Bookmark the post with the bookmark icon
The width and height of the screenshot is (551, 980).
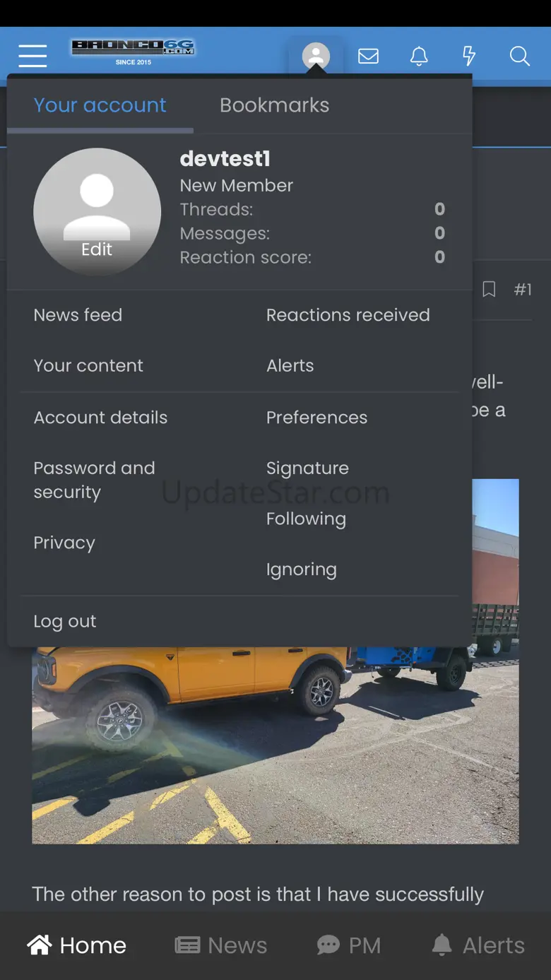489,289
